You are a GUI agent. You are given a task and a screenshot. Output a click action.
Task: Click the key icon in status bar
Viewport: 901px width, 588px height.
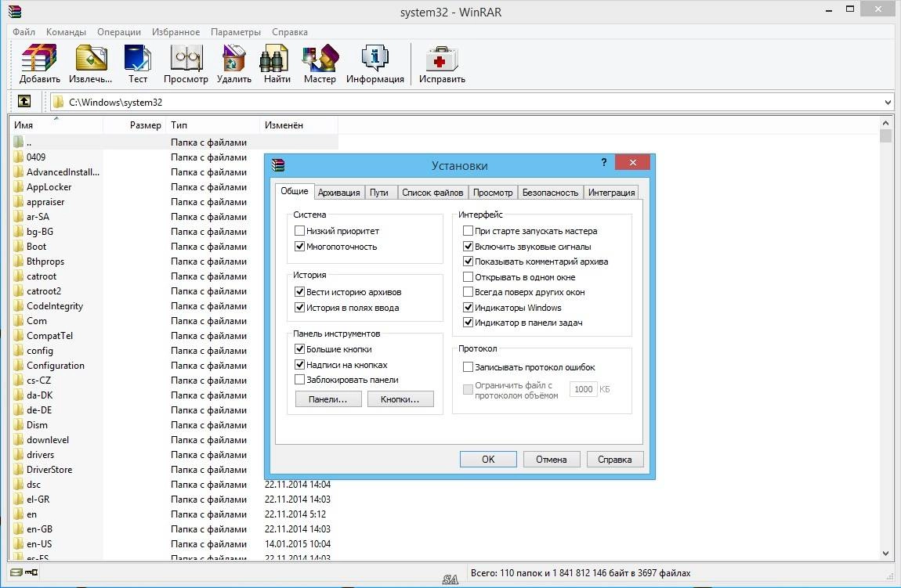click(x=31, y=572)
